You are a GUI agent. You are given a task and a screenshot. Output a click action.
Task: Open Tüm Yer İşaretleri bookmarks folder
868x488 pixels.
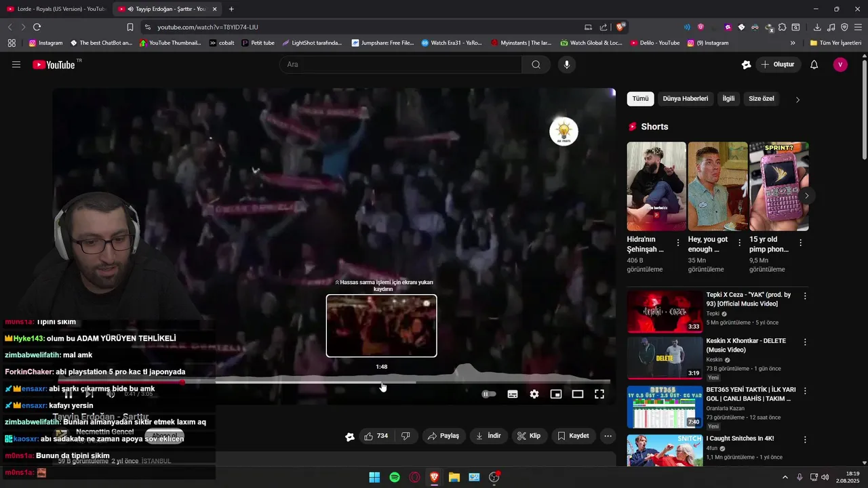835,43
